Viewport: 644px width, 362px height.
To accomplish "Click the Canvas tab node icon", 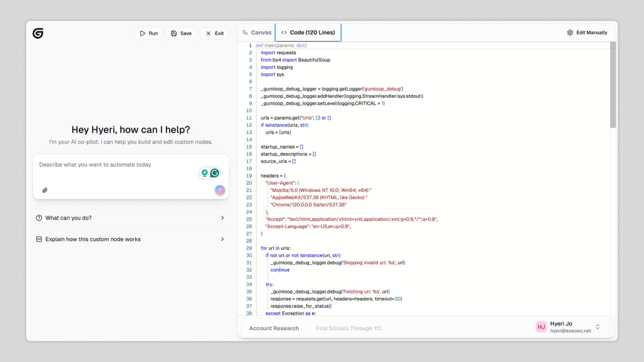I will (245, 32).
